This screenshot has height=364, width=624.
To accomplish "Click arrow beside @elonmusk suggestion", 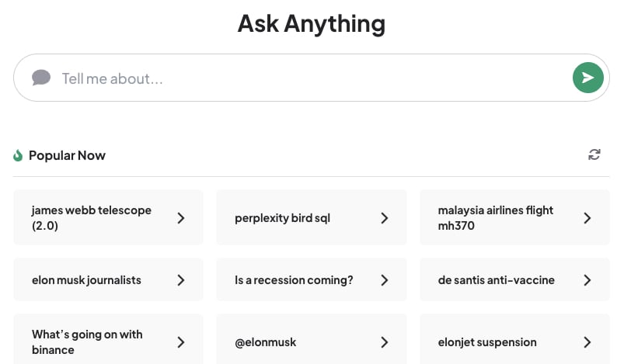I will tap(385, 342).
